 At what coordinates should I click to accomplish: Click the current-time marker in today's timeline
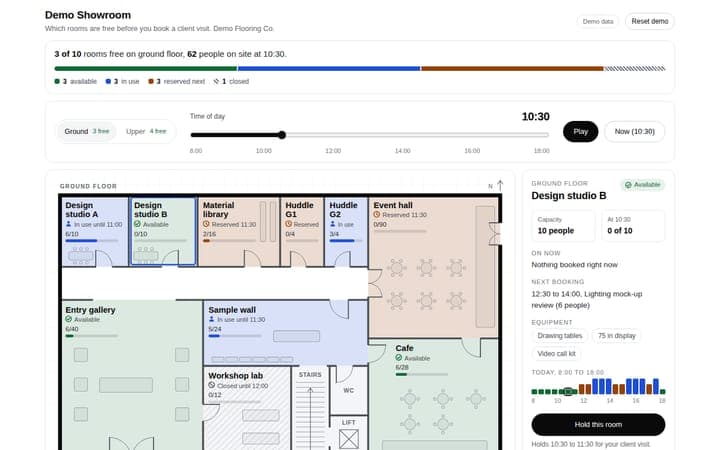(x=568, y=392)
